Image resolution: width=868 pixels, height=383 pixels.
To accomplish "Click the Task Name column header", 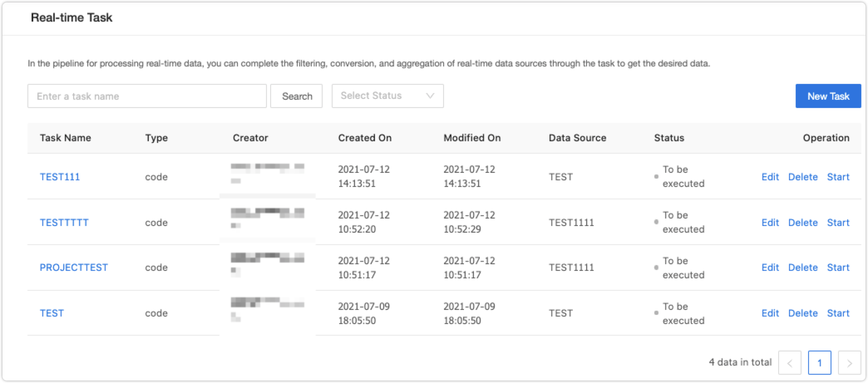I will tap(66, 137).
